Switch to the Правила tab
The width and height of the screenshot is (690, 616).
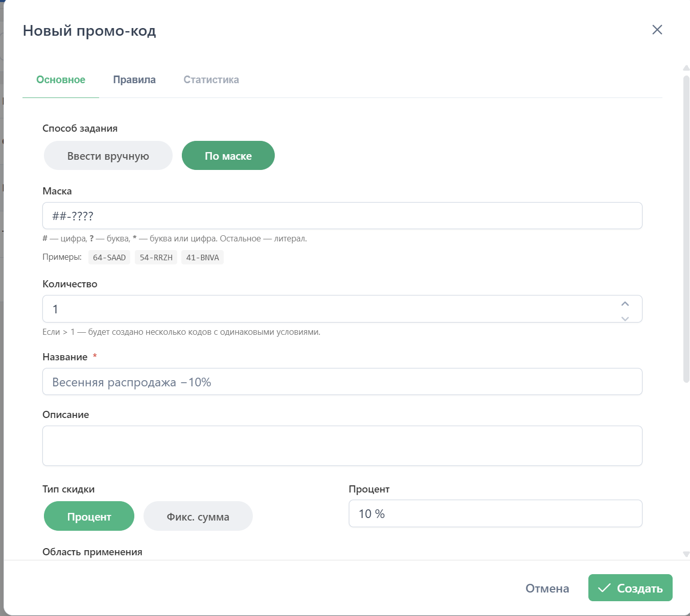pos(134,80)
